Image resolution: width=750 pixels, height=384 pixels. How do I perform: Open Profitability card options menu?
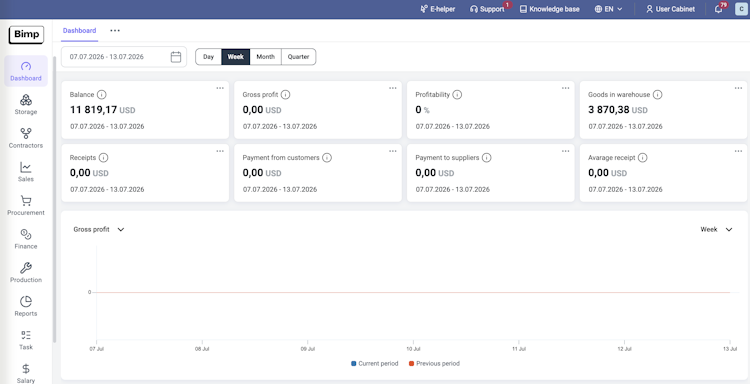(x=565, y=88)
